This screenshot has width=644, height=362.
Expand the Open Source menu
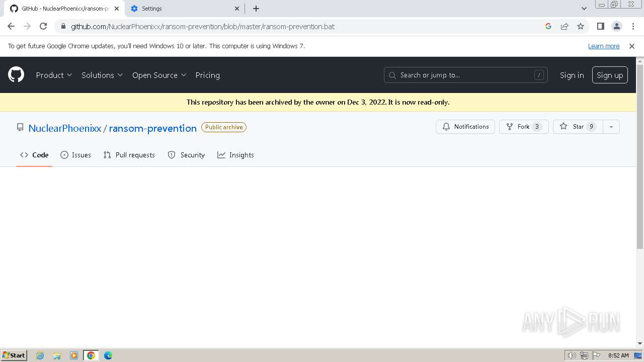(x=159, y=75)
